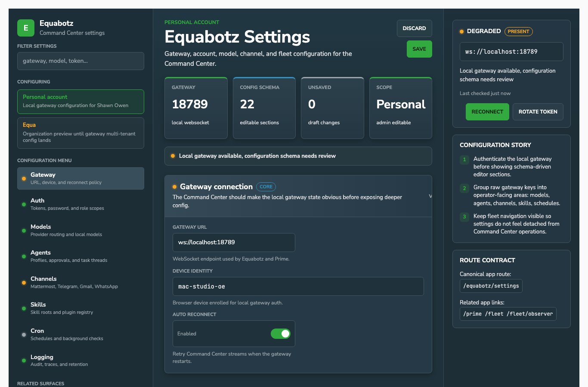Click step 2 badge in Configuration Story
Viewport: 588px width, 387px height.
tap(464, 188)
